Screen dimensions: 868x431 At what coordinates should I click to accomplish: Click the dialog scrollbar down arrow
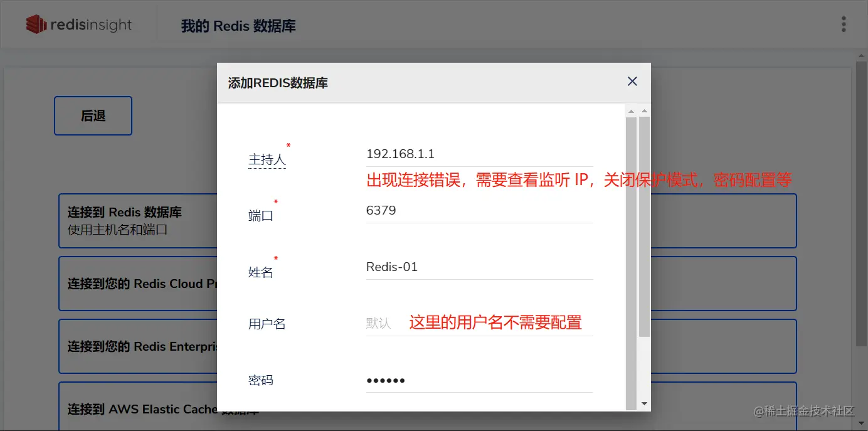(643, 404)
